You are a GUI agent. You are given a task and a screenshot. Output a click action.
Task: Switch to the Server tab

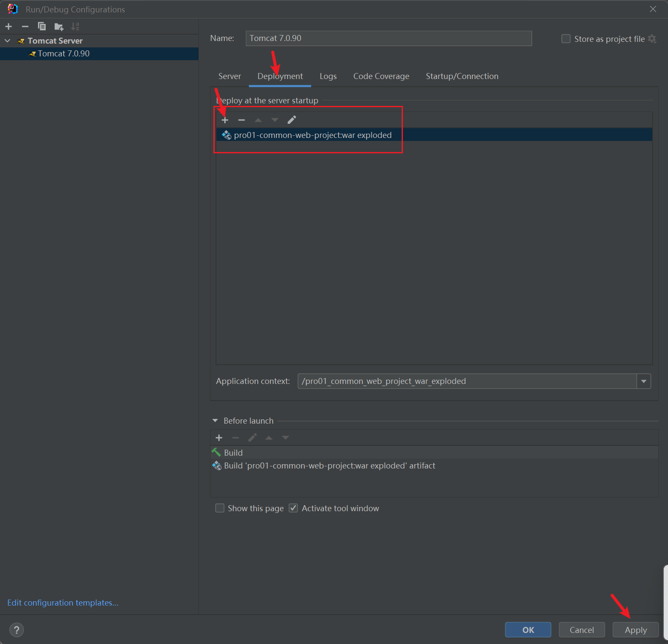(x=230, y=76)
